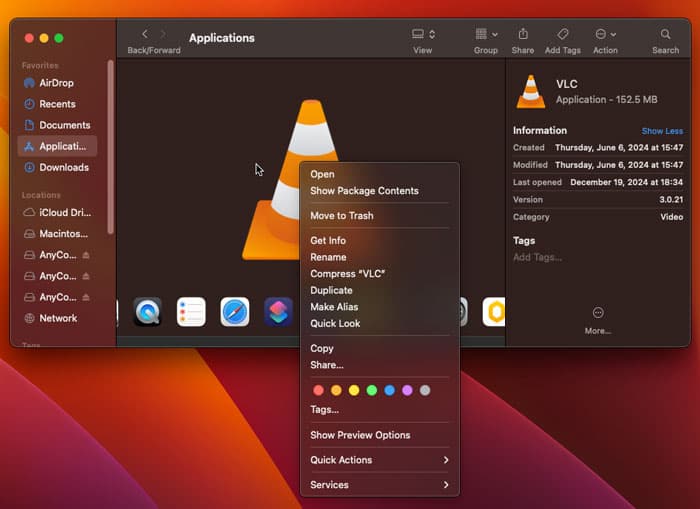The image size is (700, 509).
Task: Click the Forward arrow in Finder toolbar
Action: 163,34
